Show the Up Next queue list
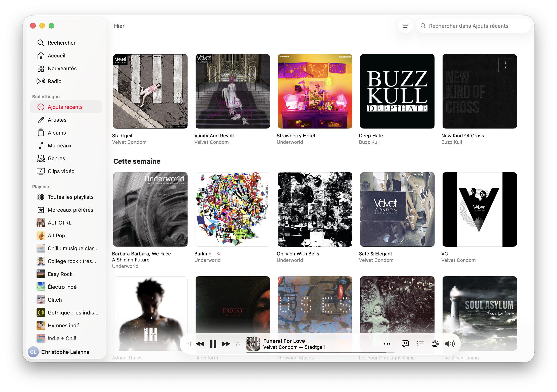 point(420,344)
